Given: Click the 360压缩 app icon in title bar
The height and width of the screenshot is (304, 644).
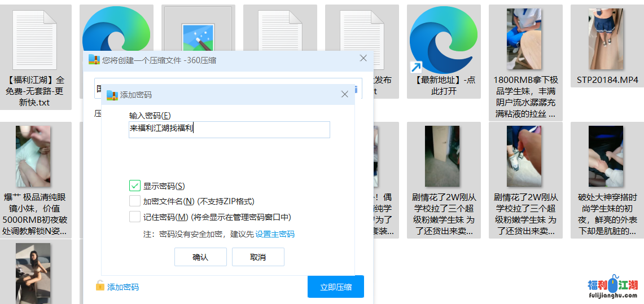Looking at the screenshot, I should click(x=94, y=60).
